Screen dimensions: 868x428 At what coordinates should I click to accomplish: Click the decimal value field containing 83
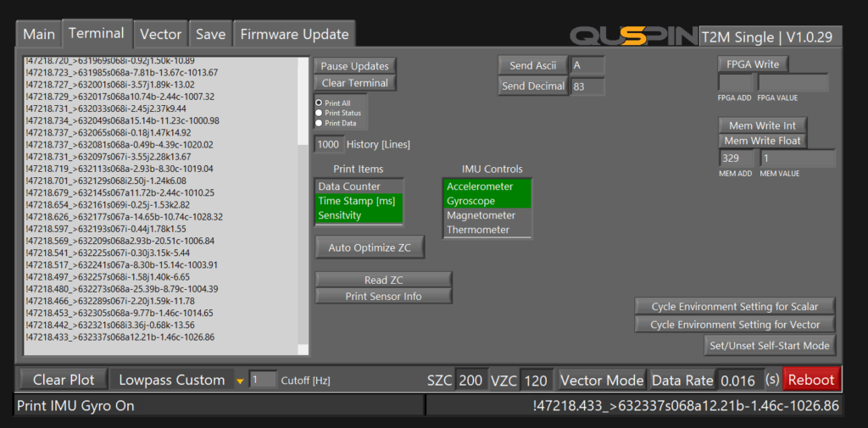pos(587,86)
